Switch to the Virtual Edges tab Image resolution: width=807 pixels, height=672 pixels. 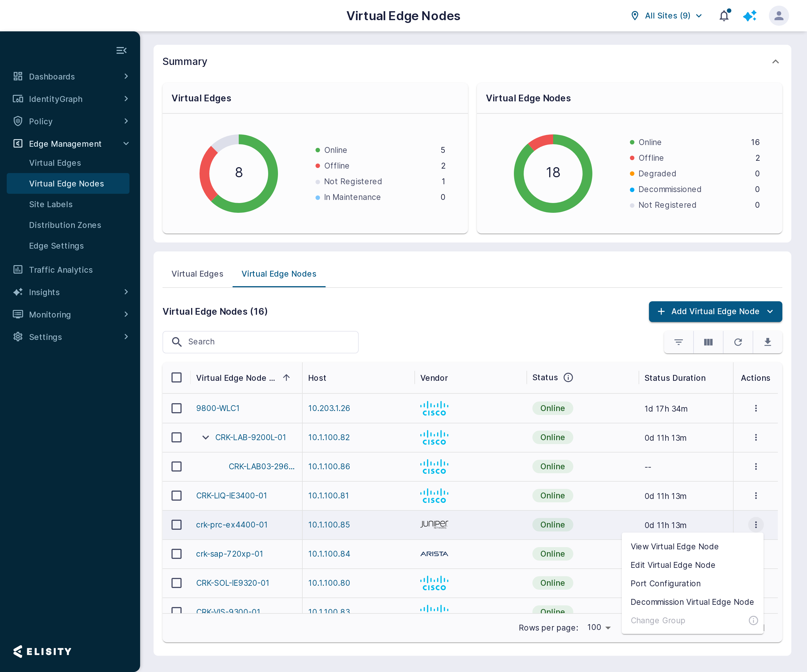click(197, 274)
